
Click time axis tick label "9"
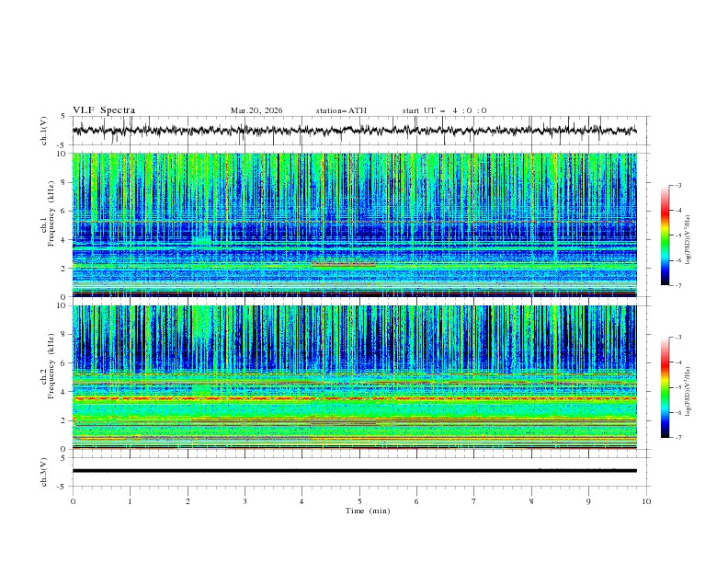coord(588,501)
